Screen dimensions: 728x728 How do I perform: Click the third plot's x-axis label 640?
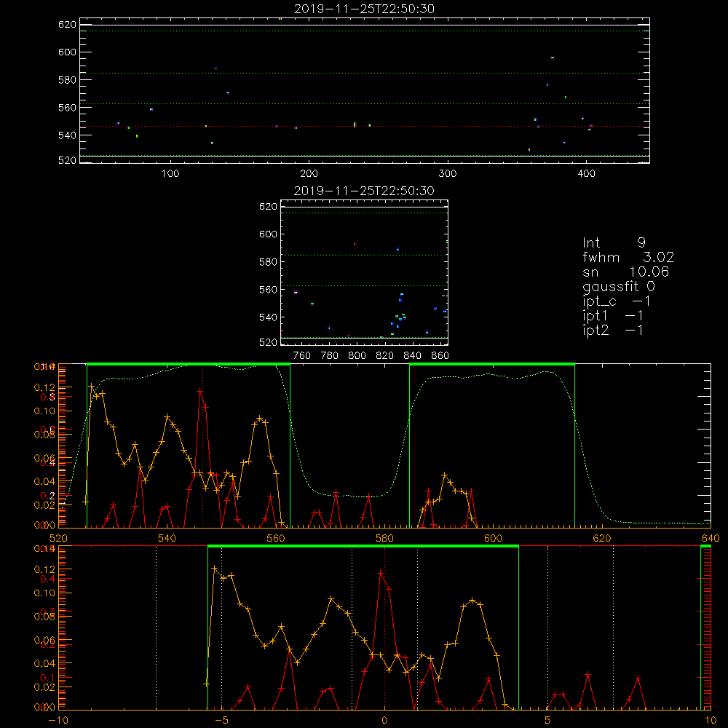711,538
